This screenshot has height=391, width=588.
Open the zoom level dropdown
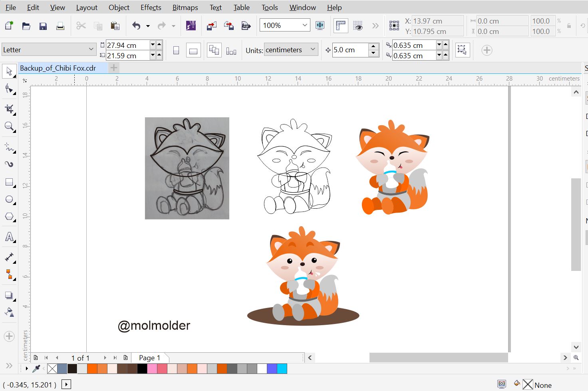tap(304, 26)
